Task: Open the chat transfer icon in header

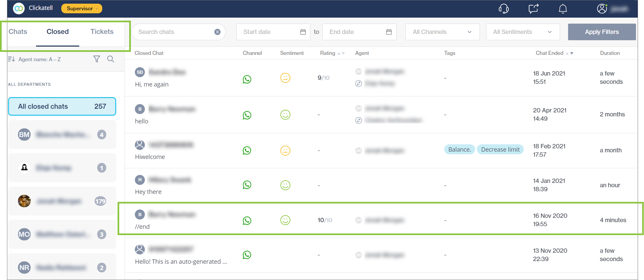Action: 533,9
